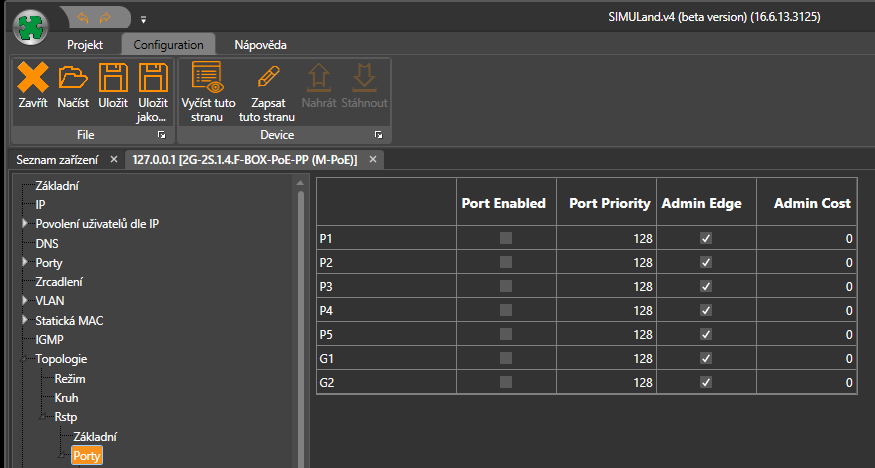This screenshot has width=875, height=468.
Task: Toggle Port Enabled checkbox for G2
Action: coord(506,382)
